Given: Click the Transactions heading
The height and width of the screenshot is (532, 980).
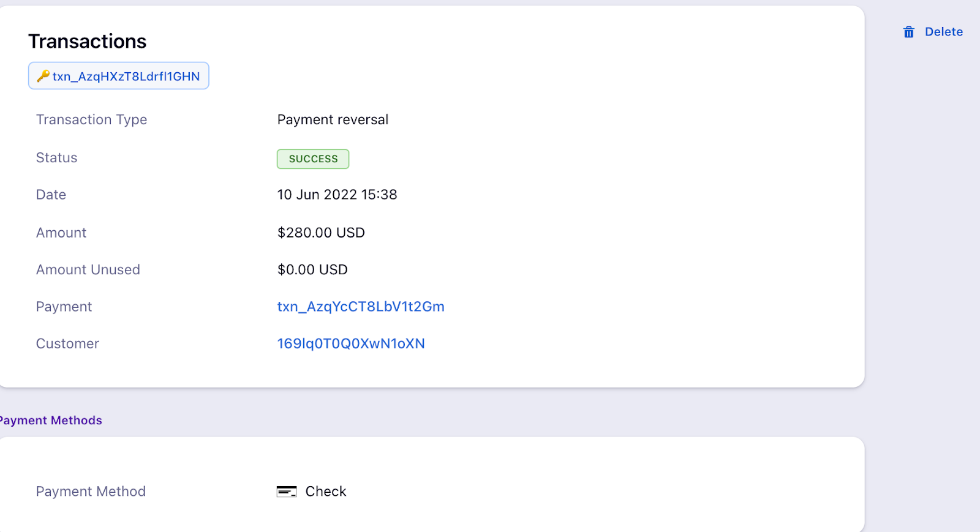Looking at the screenshot, I should [x=88, y=42].
